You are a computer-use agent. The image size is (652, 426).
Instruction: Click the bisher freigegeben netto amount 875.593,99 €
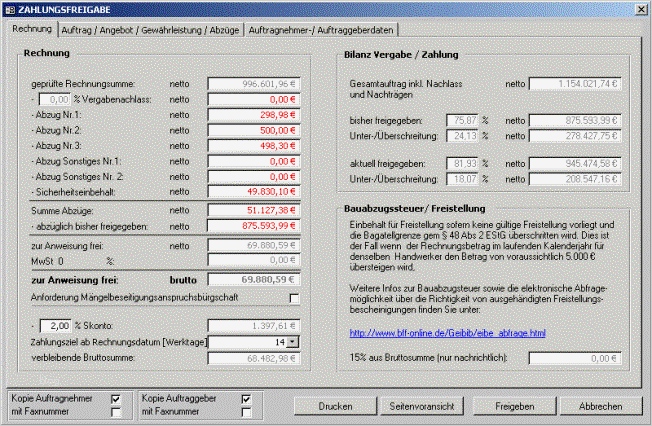tap(575, 121)
